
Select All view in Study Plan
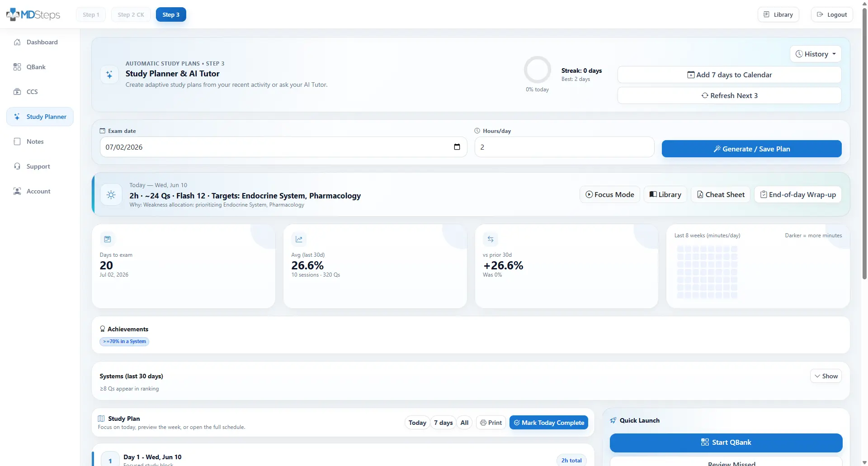[x=464, y=423]
